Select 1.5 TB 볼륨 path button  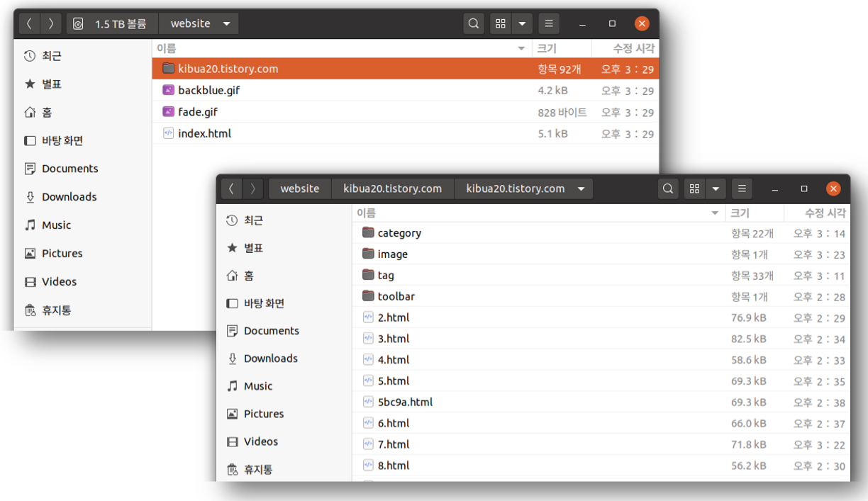click(x=113, y=23)
